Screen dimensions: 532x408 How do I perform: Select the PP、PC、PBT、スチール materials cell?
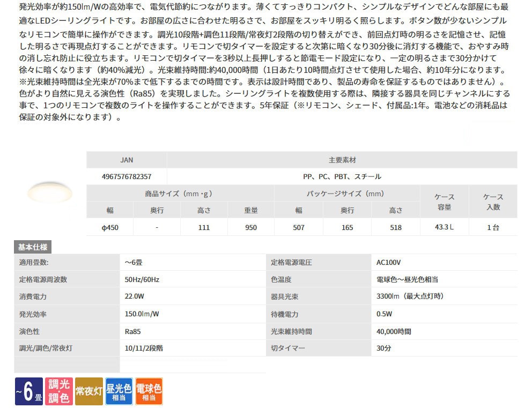[x=342, y=176]
